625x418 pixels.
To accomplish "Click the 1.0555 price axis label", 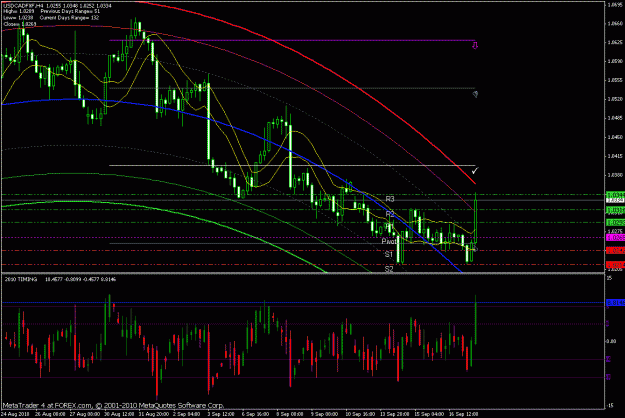I will click(615, 80).
